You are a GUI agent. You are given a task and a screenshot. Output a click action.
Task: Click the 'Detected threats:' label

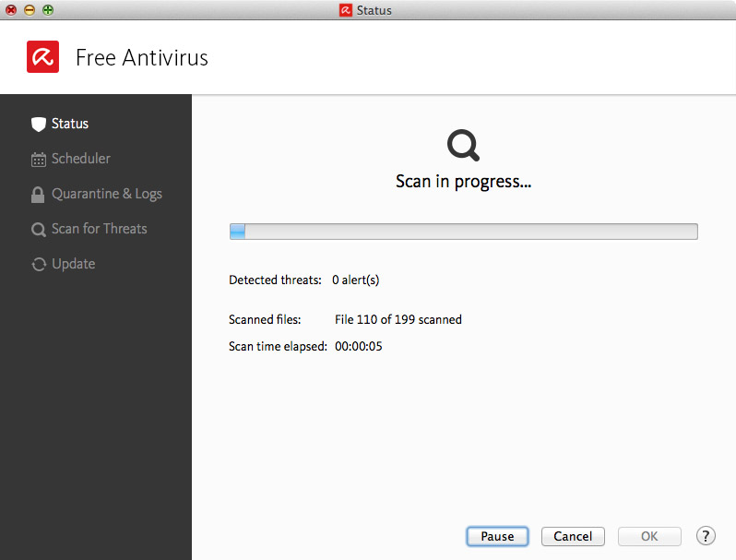click(275, 280)
